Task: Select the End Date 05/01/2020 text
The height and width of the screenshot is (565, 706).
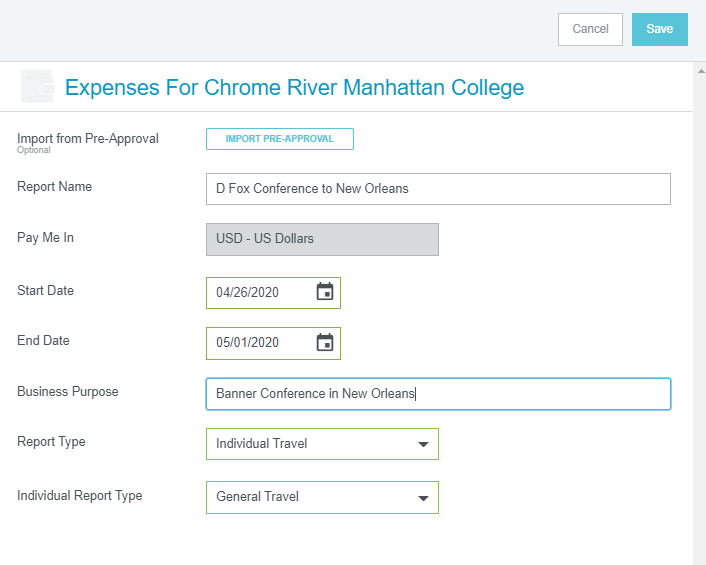Action: [x=247, y=343]
